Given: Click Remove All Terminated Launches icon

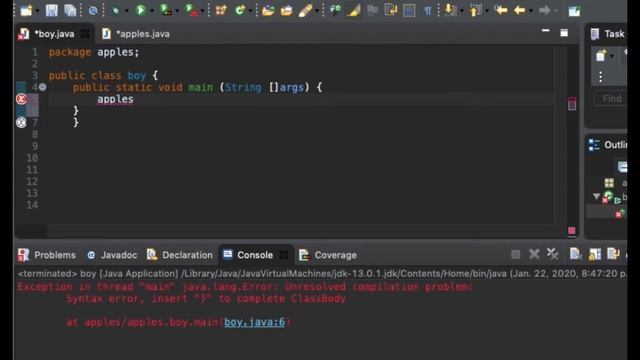Looking at the screenshot, I should (x=552, y=254).
